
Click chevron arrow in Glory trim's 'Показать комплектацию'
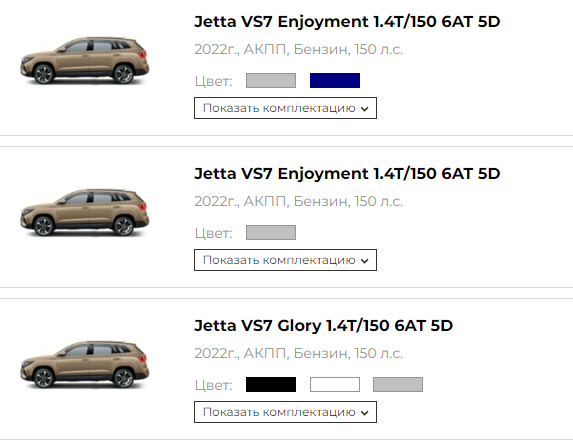[364, 413]
